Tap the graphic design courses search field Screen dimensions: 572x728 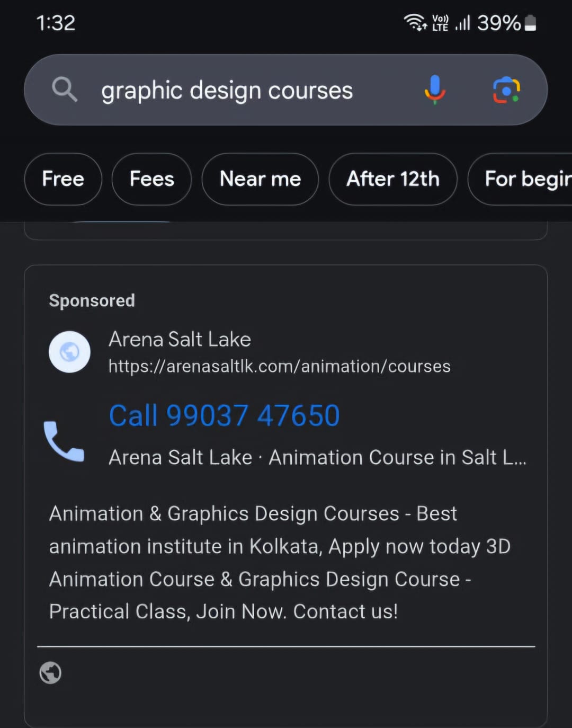point(227,90)
